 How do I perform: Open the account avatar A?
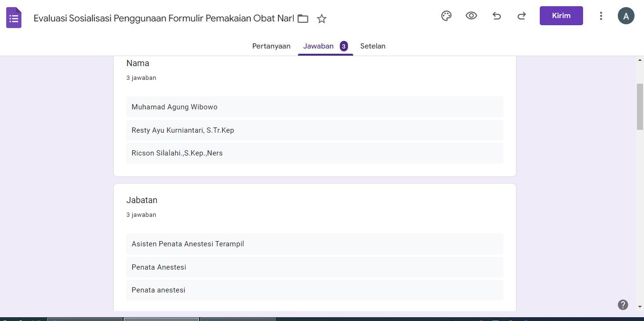[626, 16]
